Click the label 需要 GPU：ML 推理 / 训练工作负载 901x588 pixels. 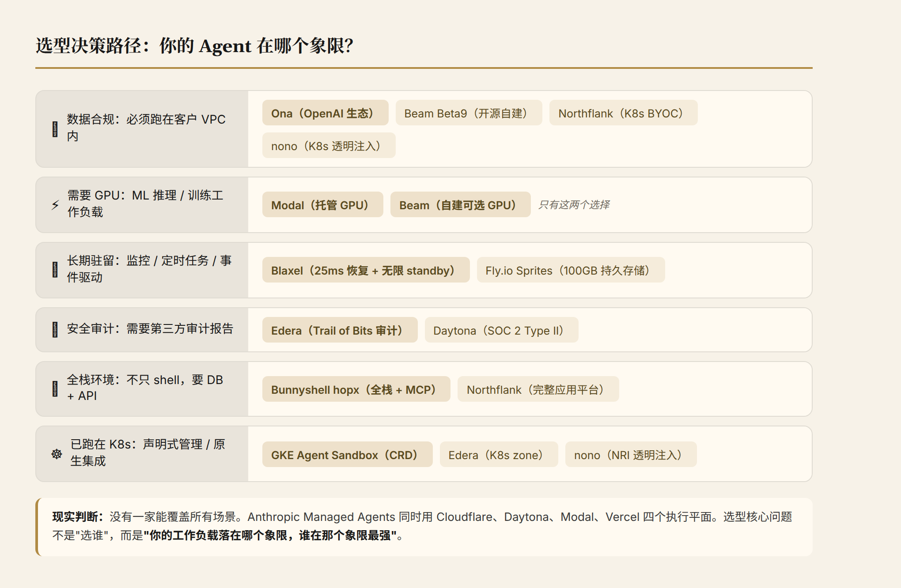146,204
